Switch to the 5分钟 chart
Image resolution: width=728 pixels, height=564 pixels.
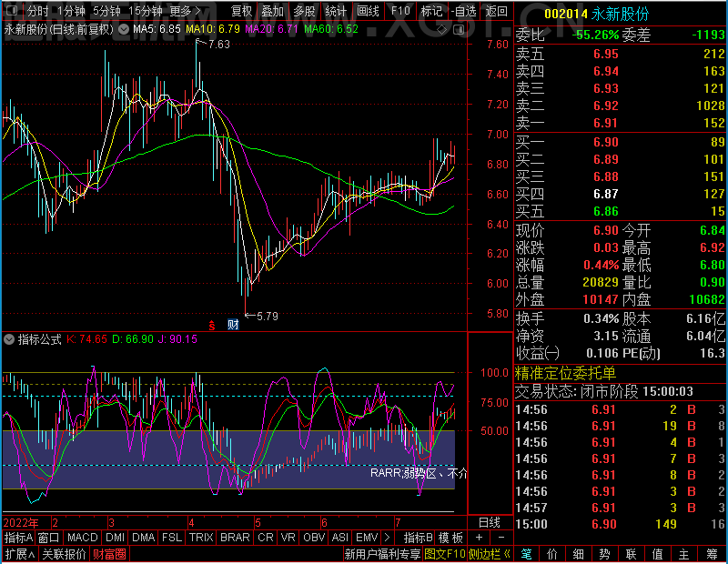(x=106, y=11)
